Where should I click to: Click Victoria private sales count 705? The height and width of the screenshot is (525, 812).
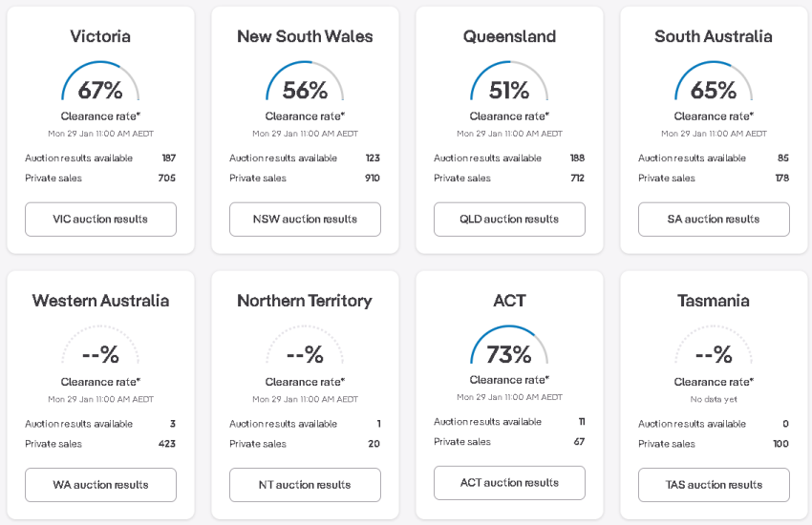pos(167,178)
